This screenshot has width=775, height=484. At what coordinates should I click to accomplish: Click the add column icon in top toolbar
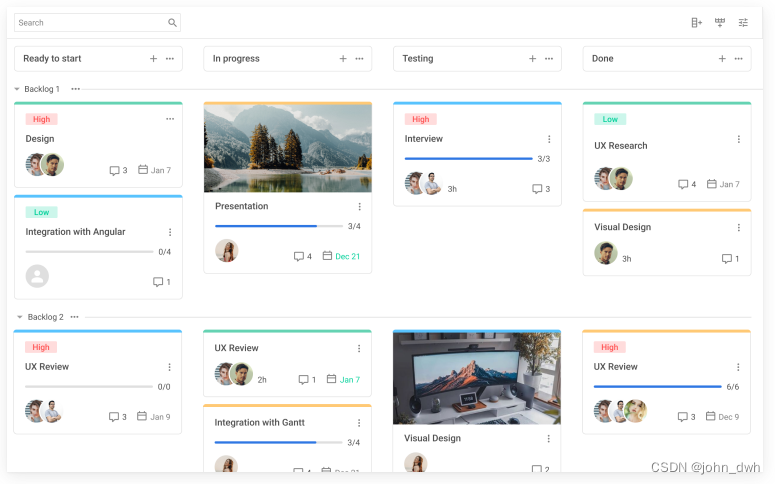click(696, 23)
